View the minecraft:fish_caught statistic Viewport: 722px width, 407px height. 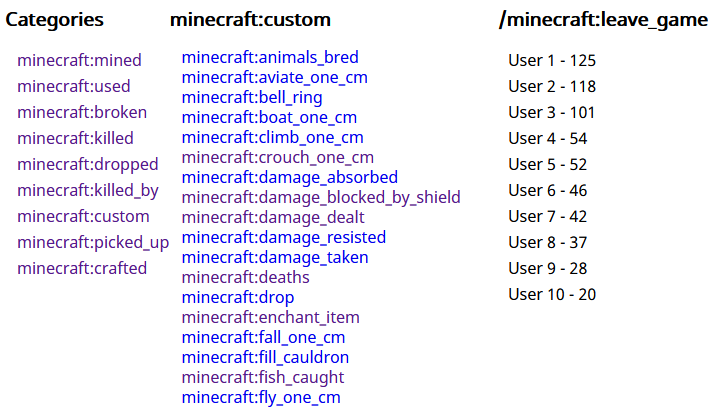[x=263, y=377]
